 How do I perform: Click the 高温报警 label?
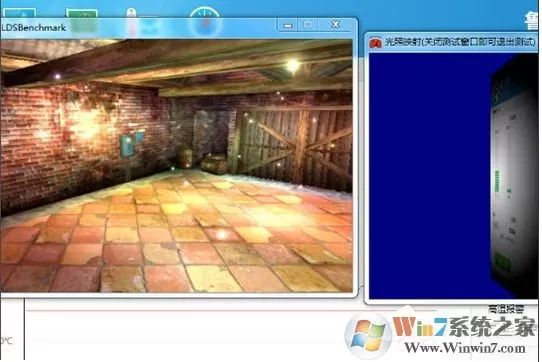(506, 309)
